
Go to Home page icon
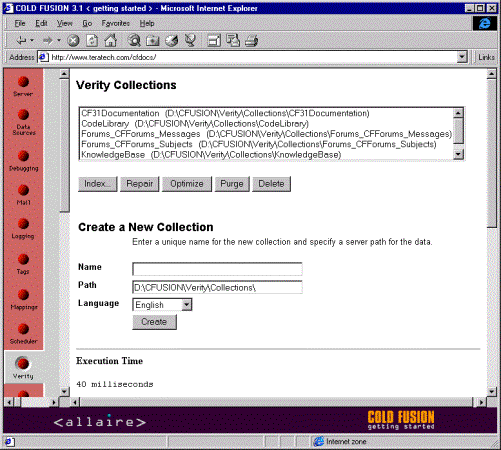[x=111, y=40]
